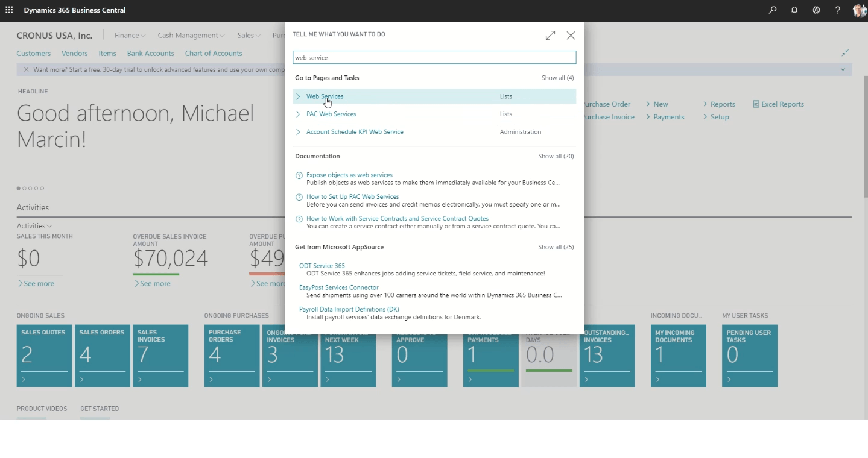Open Vendors from navigation bar

coord(75,54)
